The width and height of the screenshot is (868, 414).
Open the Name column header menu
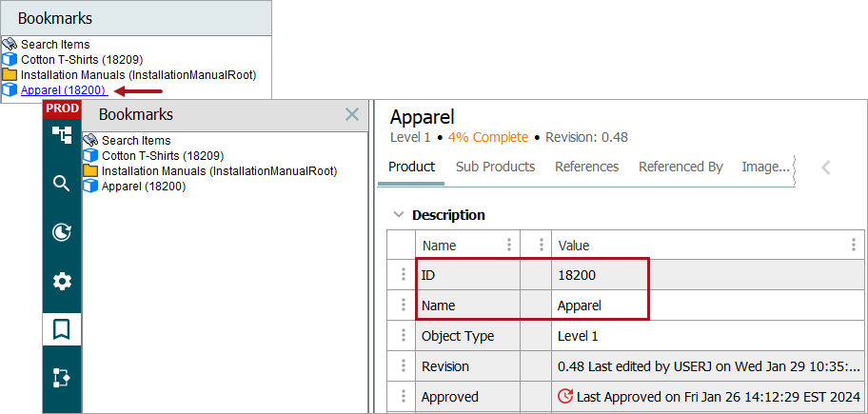coord(509,246)
